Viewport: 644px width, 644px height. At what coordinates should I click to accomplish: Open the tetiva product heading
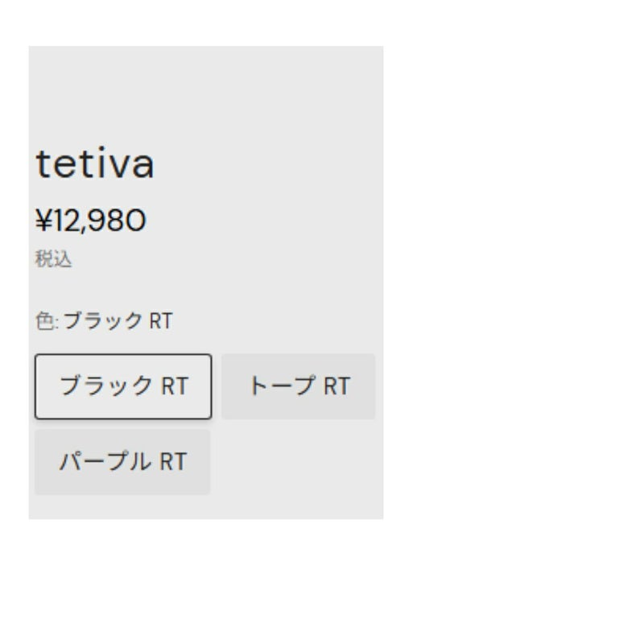click(95, 164)
